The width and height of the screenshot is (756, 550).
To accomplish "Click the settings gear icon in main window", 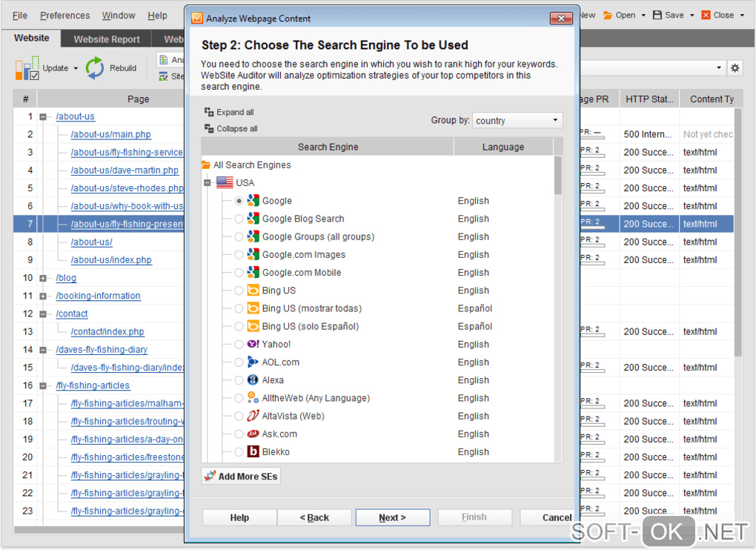I will point(735,68).
